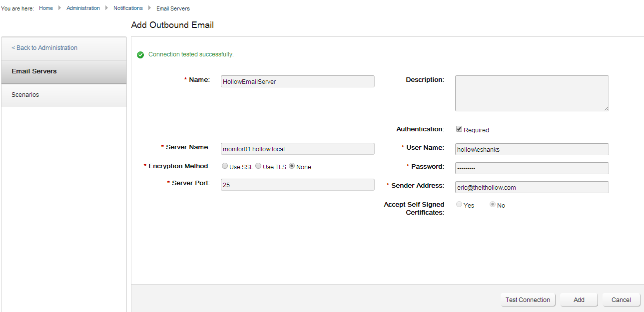Focus the Name field containing HollowEmailServer
This screenshot has width=644, height=312.
(297, 81)
